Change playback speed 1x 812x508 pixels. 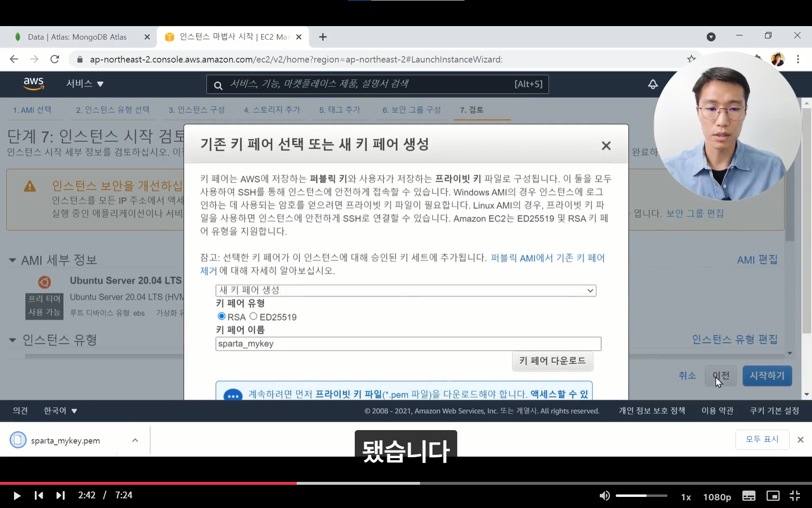click(x=686, y=497)
